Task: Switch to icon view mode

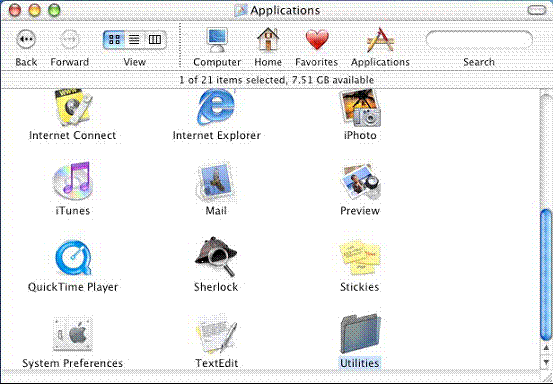Action: pos(114,39)
